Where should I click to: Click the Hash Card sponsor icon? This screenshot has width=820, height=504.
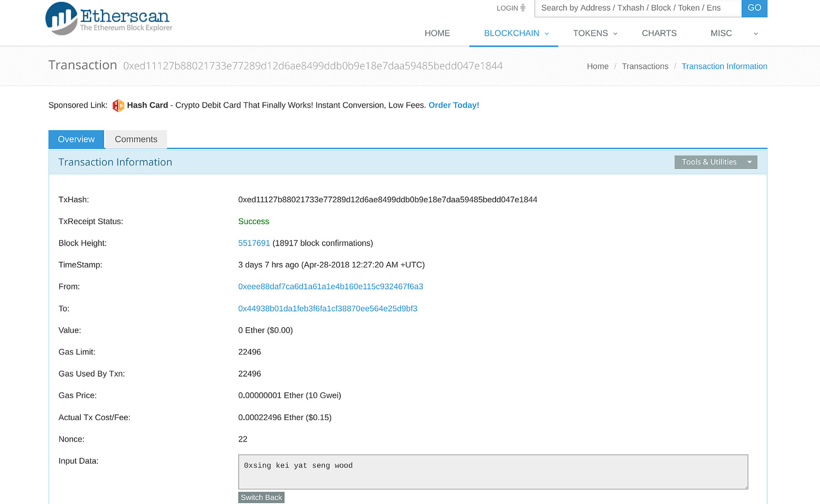point(118,105)
